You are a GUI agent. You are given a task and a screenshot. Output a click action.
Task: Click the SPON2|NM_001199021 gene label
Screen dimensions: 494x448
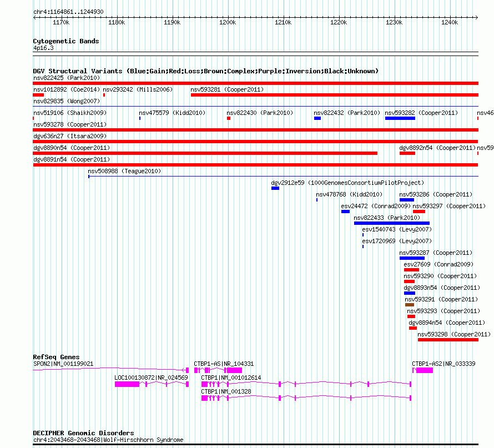coord(63,364)
